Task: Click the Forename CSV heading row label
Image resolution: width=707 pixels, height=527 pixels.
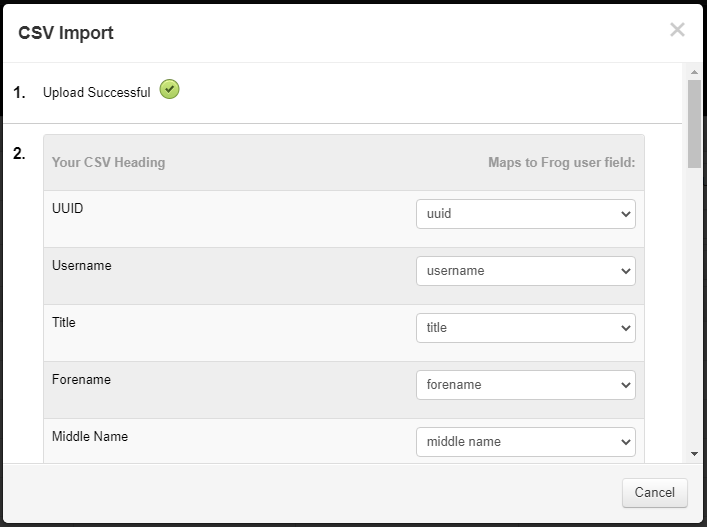Action: pyautogui.click(x=81, y=380)
